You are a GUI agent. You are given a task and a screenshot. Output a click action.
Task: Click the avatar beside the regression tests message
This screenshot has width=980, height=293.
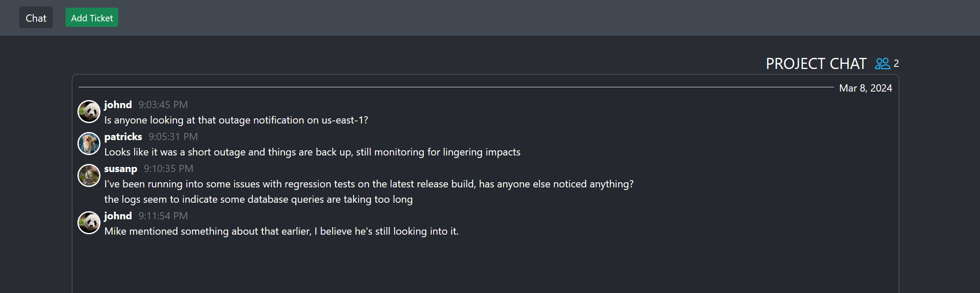coord(89,175)
